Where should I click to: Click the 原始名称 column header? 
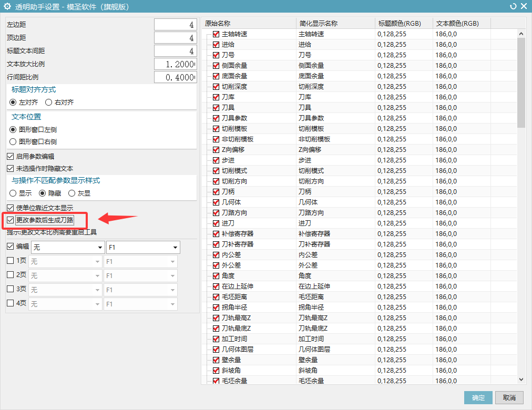(x=249, y=24)
